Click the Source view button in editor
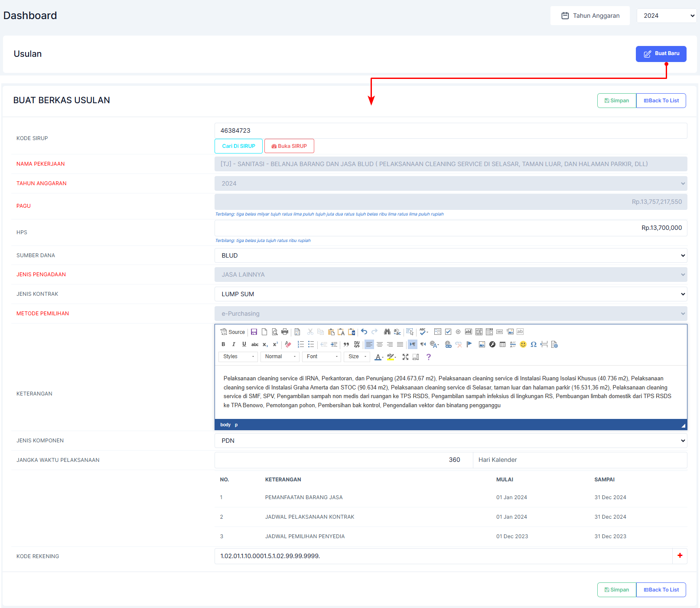Screen dimensions: 700x608 233,332
